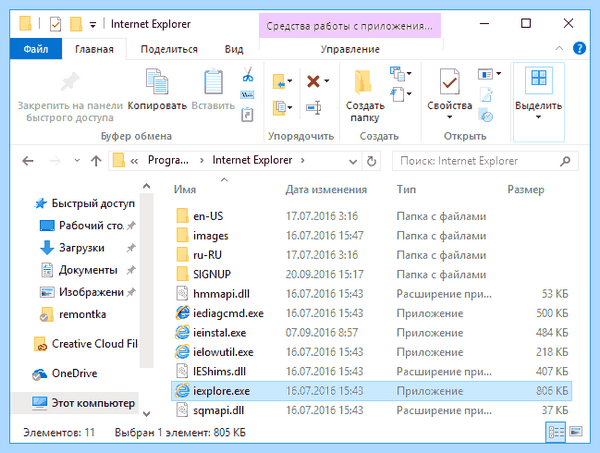Select the Главная ribbon tab
Image resolution: width=600 pixels, height=453 pixels.
[94, 49]
